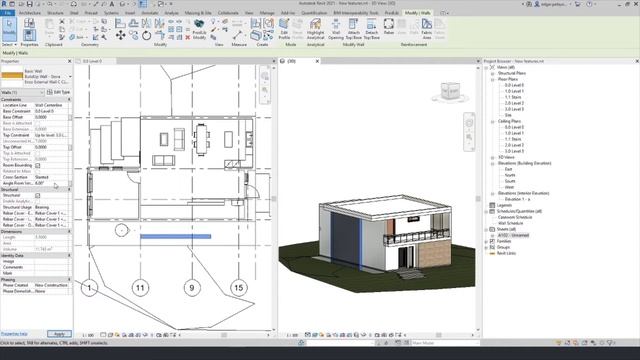Click Edit Profile in Mode panel
Viewport: 640px width, 360px height.
click(284, 29)
